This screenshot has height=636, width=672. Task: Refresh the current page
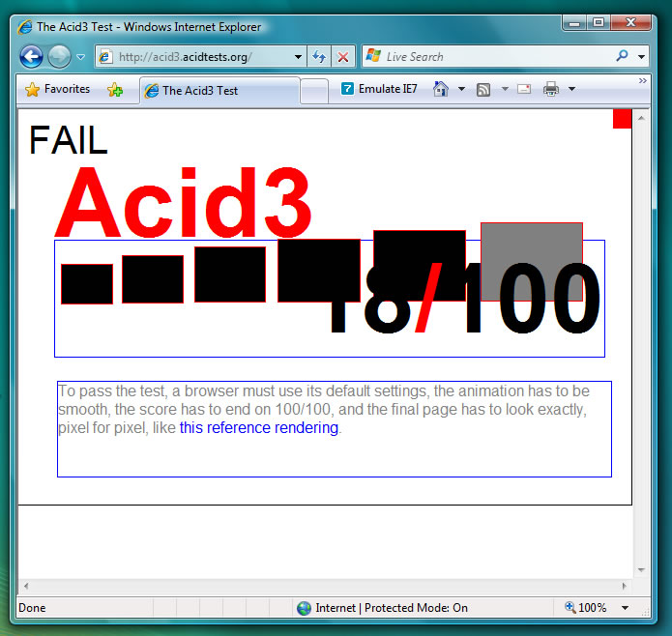319,57
